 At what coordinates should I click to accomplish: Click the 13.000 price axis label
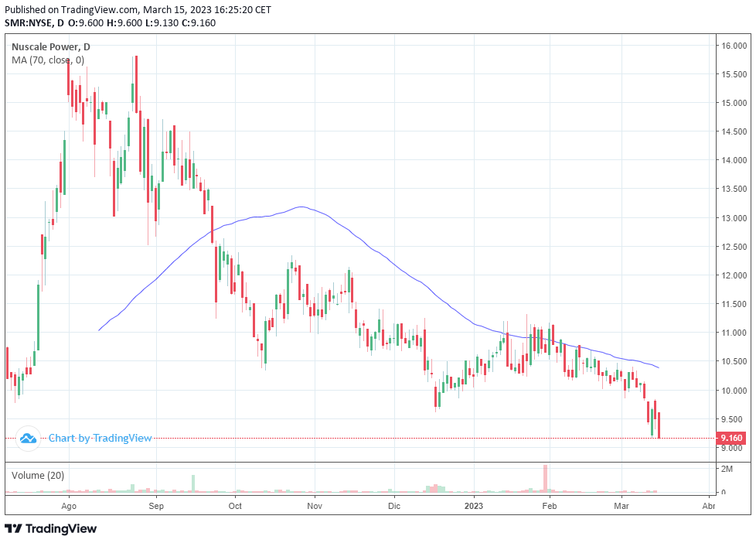point(734,217)
